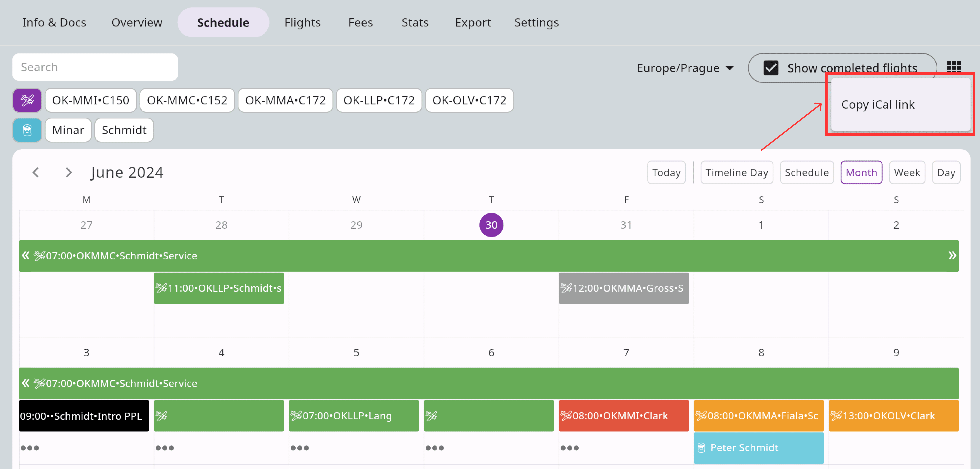Toggle Schmidt instructor filter
The image size is (980, 469).
tap(124, 130)
